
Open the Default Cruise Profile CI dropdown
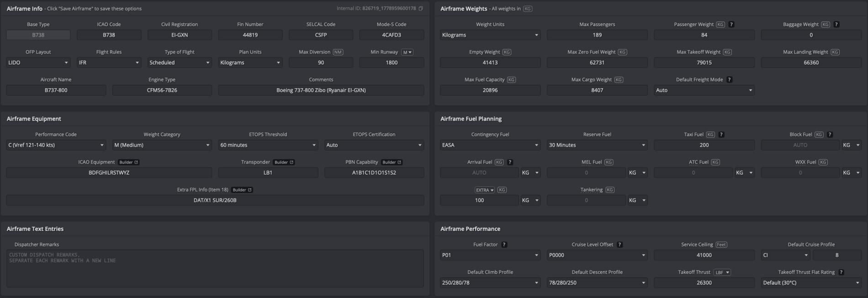(x=785, y=255)
